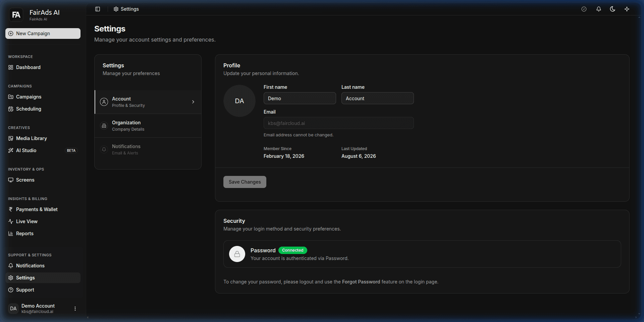644x322 pixels.
Task: Click the BETA badge on AI Studio
Action: click(71, 150)
